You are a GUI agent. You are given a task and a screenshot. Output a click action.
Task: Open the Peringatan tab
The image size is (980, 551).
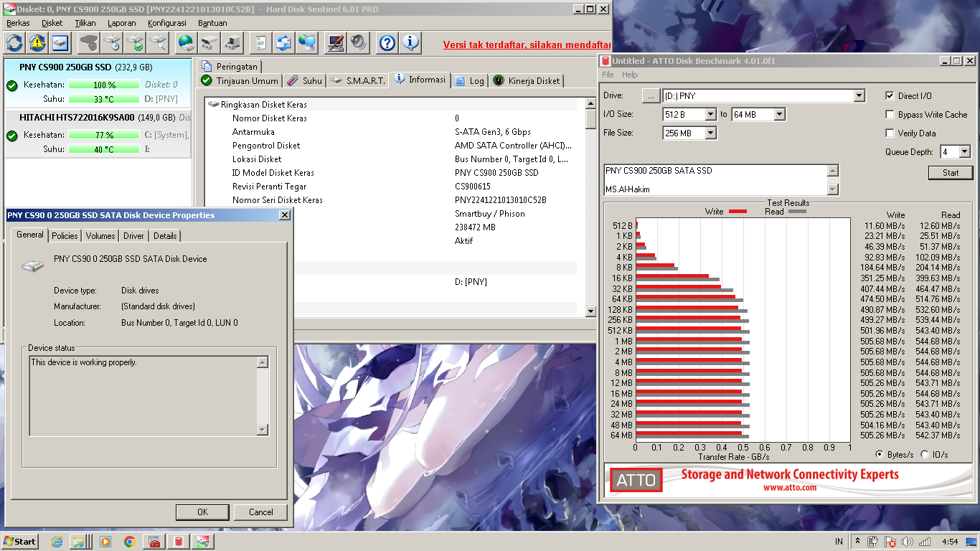click(x=230, y=66)
